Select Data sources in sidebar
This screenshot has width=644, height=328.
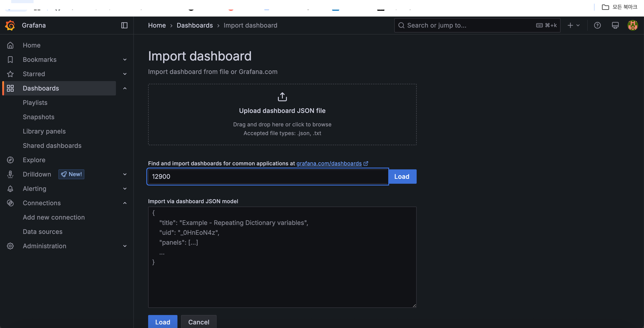(x=43, y=232)
